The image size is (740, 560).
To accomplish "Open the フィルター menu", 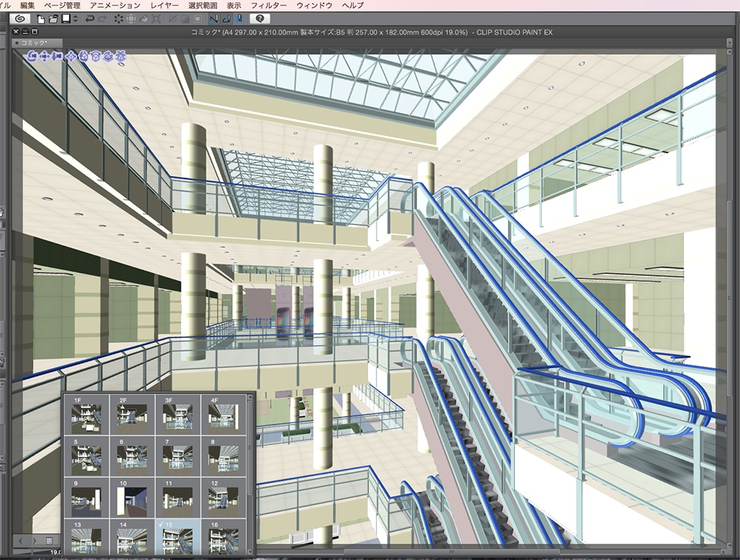I will [x=269, y=5].
